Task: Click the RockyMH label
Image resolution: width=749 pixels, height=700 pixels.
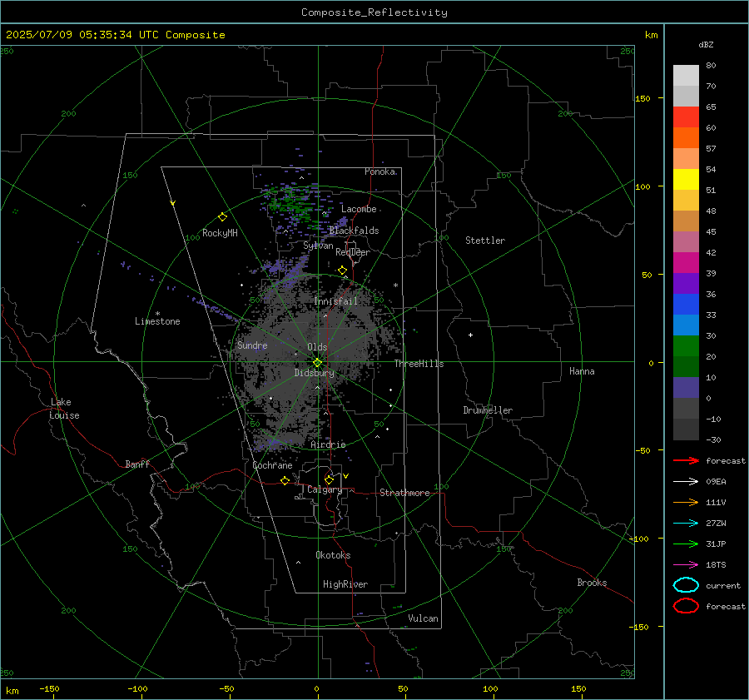Action: pos(220,233)
